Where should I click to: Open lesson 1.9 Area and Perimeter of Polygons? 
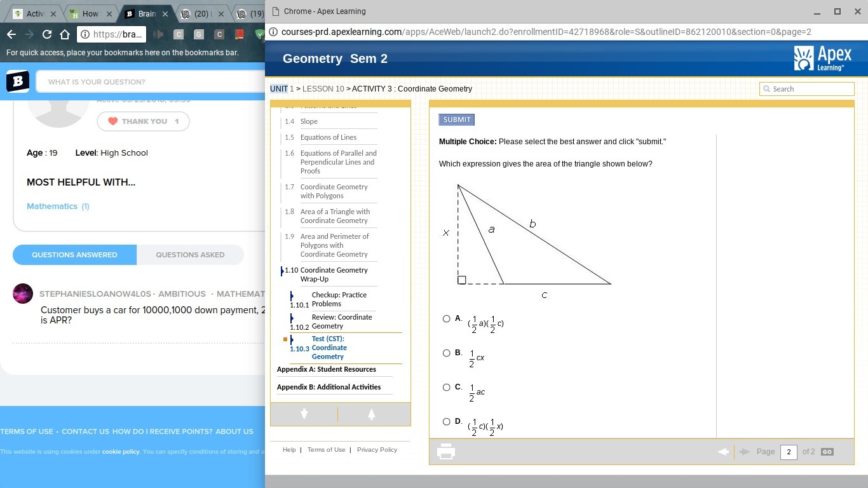(x=335, y=245)
